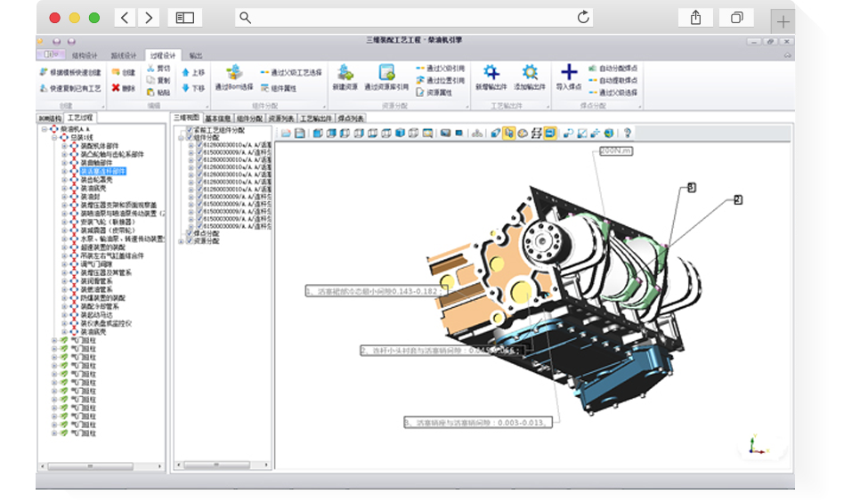Toggle the 资源分配 checkbox
The width and height of the screenshot is (868, 502).
(190, 240)
